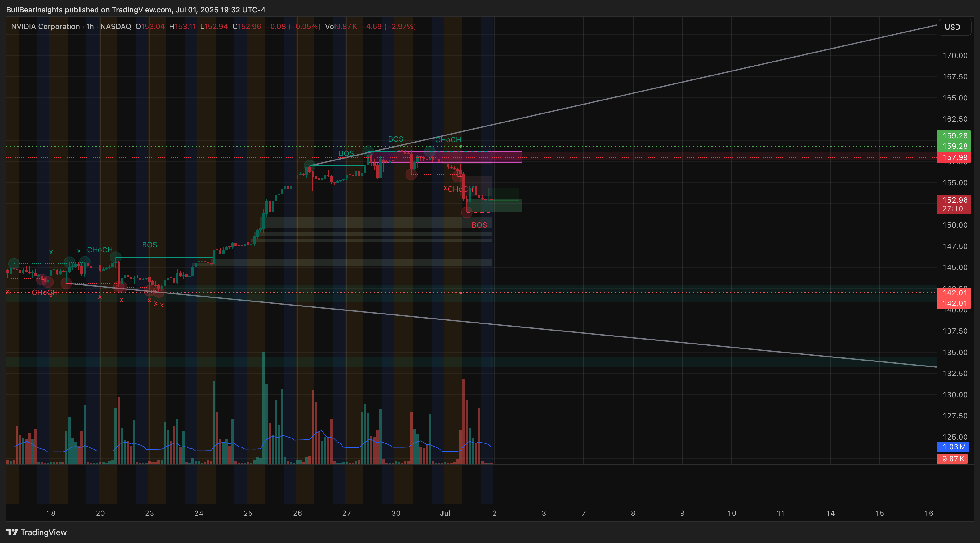Screen dimensions: 980x543
Task: Click date 14 on time axis
Action: click(830, 513)
